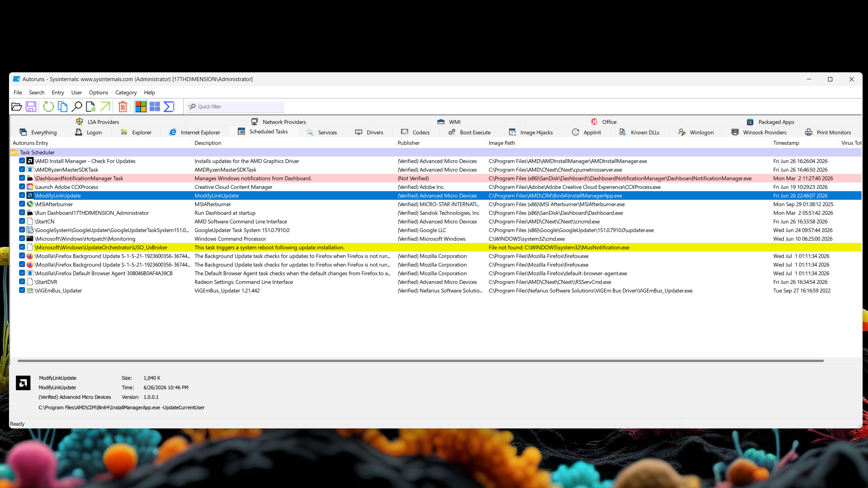The height and width of the screenshot is (488, 868).
Task: Delete the entry using the trash icon
Action: coord(123,107)
